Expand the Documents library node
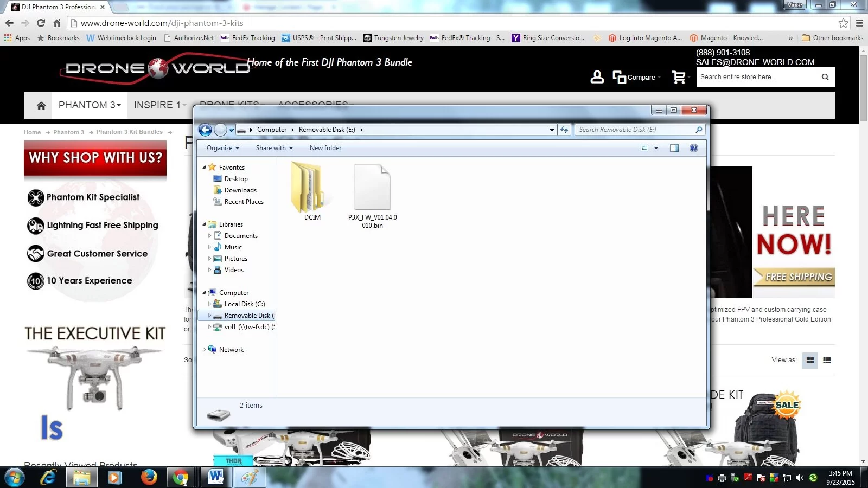The height and width of the screenshot is (488, 868). click(210, 236)
